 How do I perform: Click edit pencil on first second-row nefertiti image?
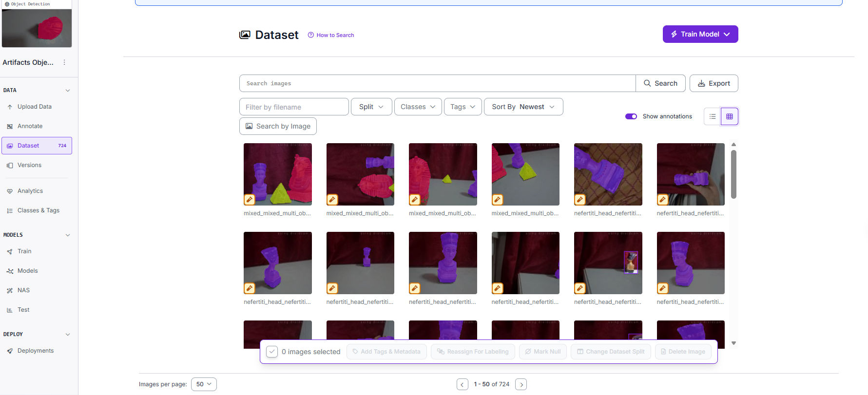click(250, 288)
